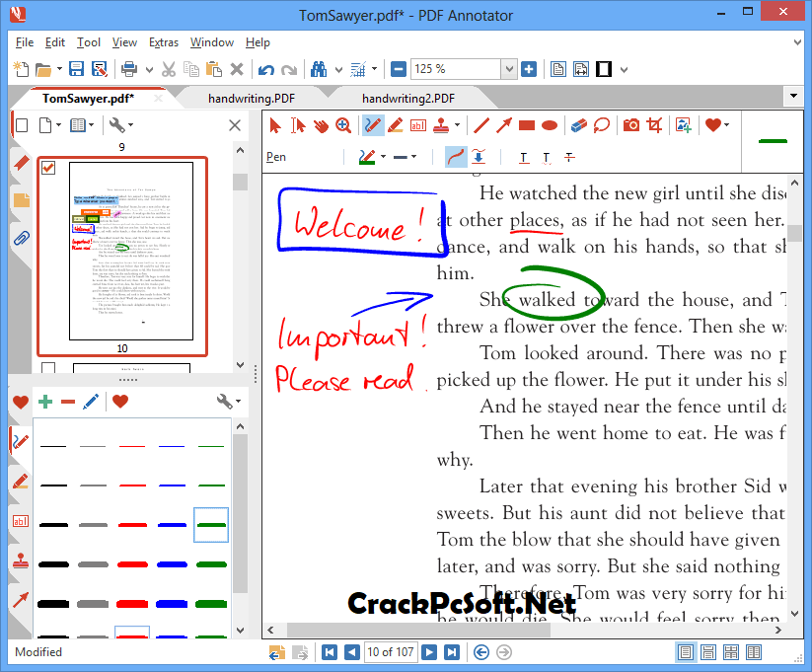Open the Window menu

pyautogui.click(x=212, y=42)
